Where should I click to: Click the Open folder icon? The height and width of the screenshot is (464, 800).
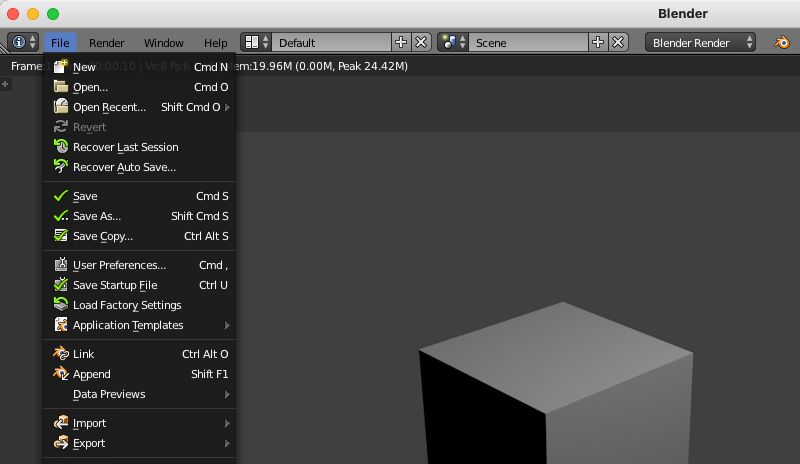click(x=61, y=87)
